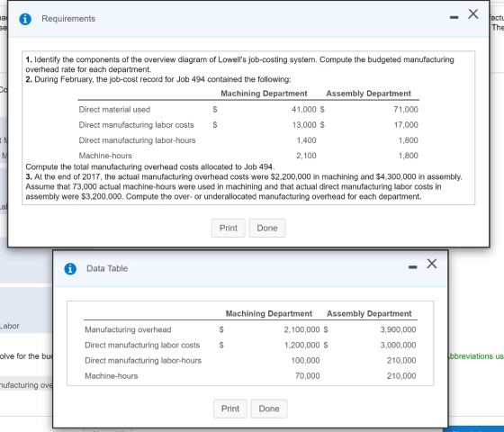Screen dimensions: 504x432
Task: Click Done in Data Table dialog
Action: [x=269, y=409]
